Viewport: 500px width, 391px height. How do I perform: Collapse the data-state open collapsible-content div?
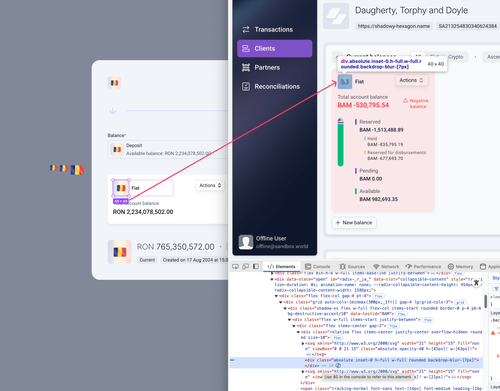point(272,279)
